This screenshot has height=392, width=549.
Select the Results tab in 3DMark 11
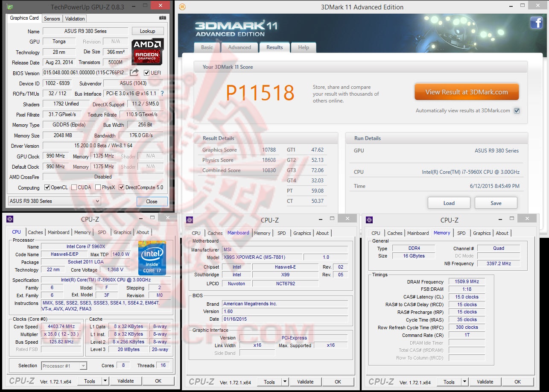click(x=274, y=47)
